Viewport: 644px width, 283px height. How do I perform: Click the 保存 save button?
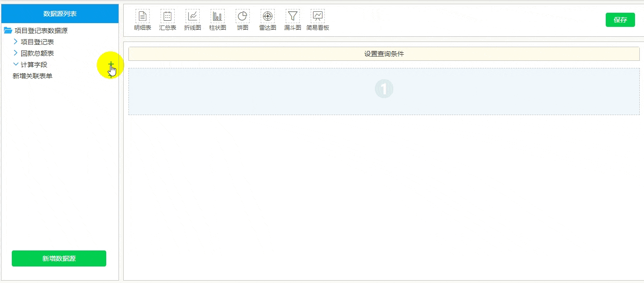[620, 20]
